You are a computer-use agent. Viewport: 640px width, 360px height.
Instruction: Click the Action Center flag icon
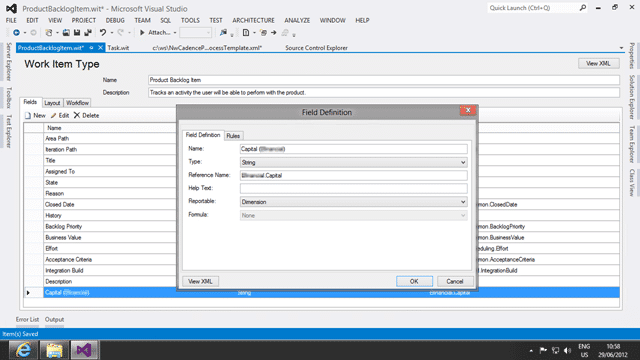[543, 350]
